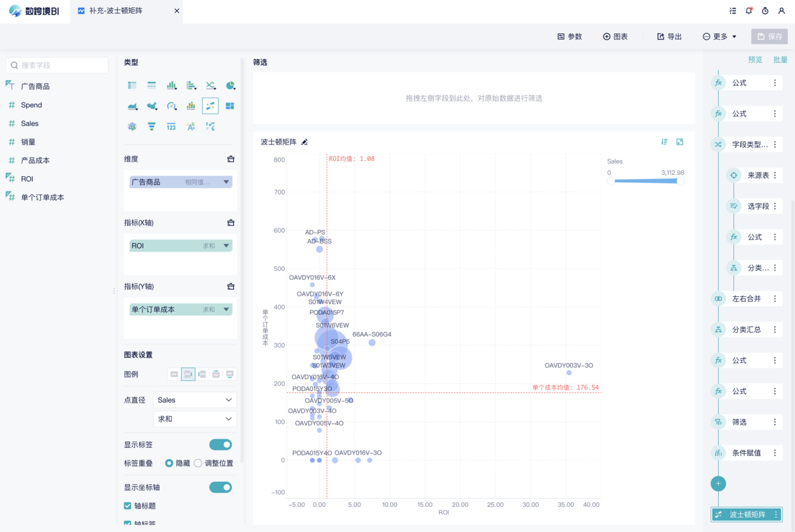Click the Sales range slider bar
This screenshot has width=795, height=532.
[x=646, y=181]
